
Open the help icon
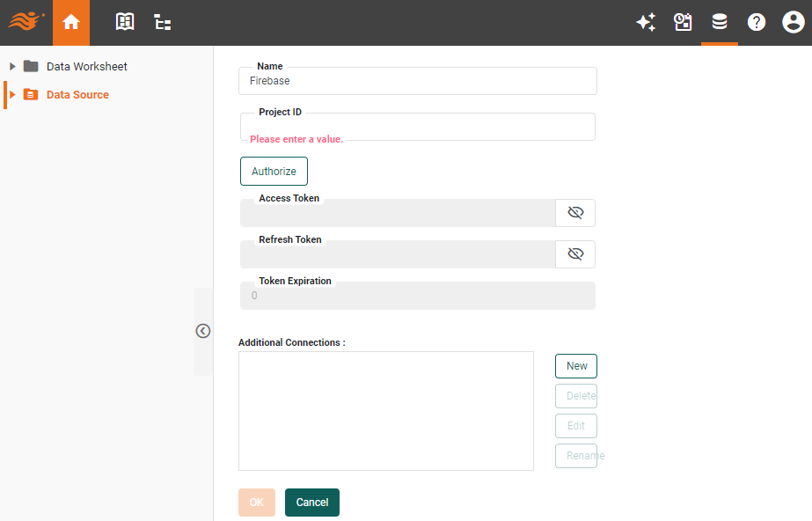pyautogui.click(x=757, y=22)
